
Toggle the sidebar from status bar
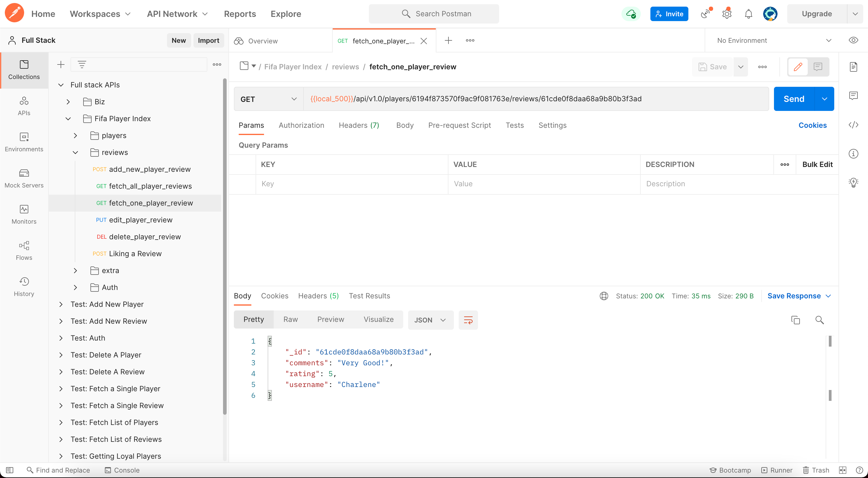coord(9,470)
